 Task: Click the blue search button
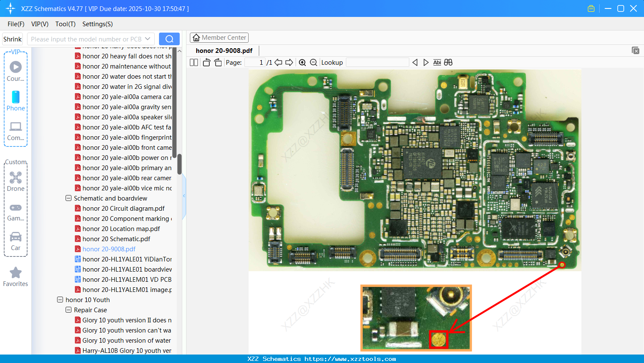169,39
